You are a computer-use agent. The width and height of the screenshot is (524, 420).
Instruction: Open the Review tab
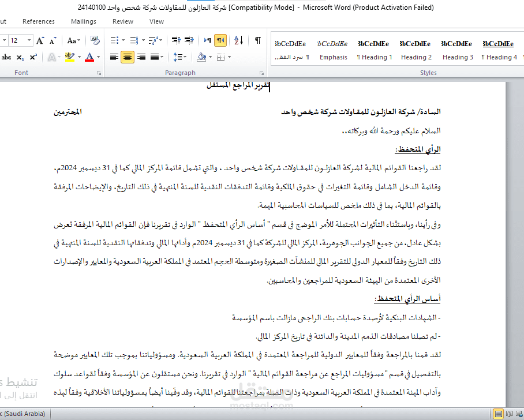click(123, 21)
